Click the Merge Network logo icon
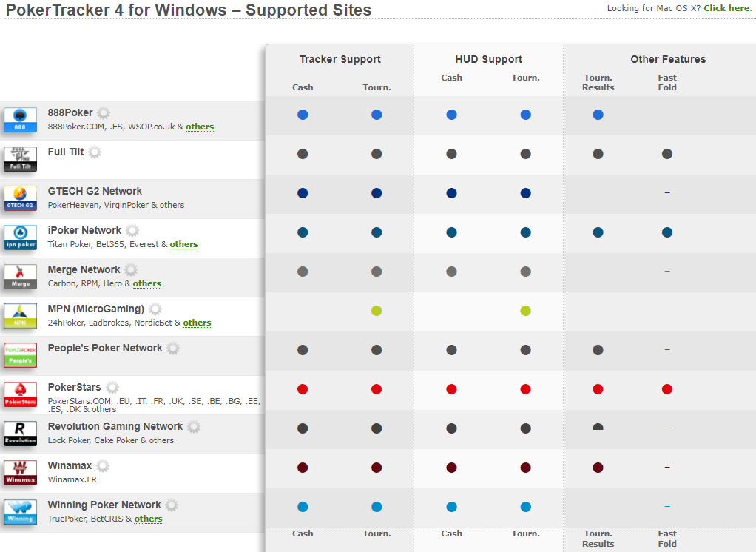 point(20,277)
